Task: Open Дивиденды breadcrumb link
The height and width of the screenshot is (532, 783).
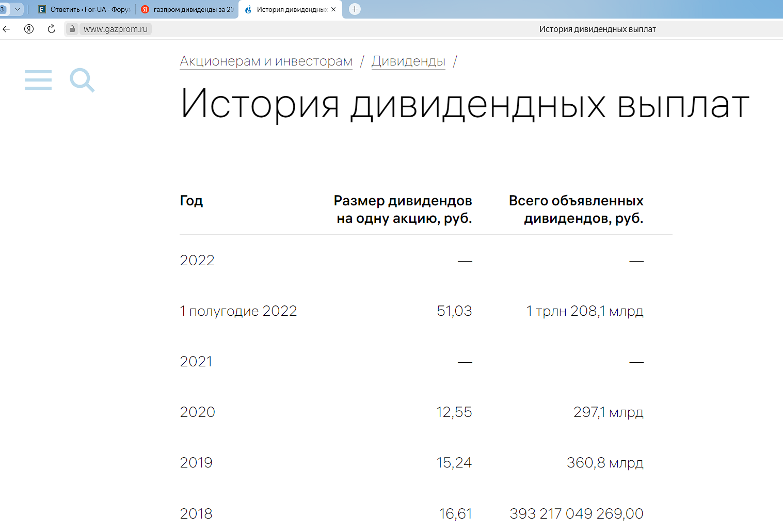Action: pyautogui.click(x=408, y=61)
